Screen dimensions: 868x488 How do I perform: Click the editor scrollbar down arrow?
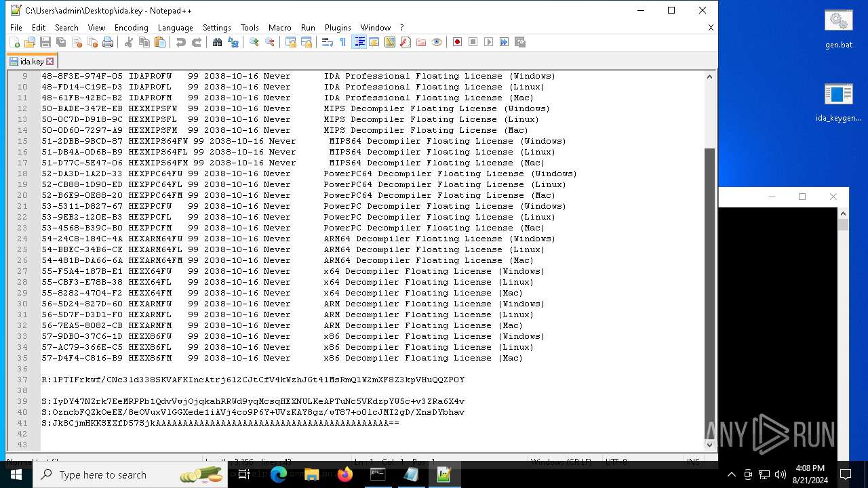click(x=710, y=445)
